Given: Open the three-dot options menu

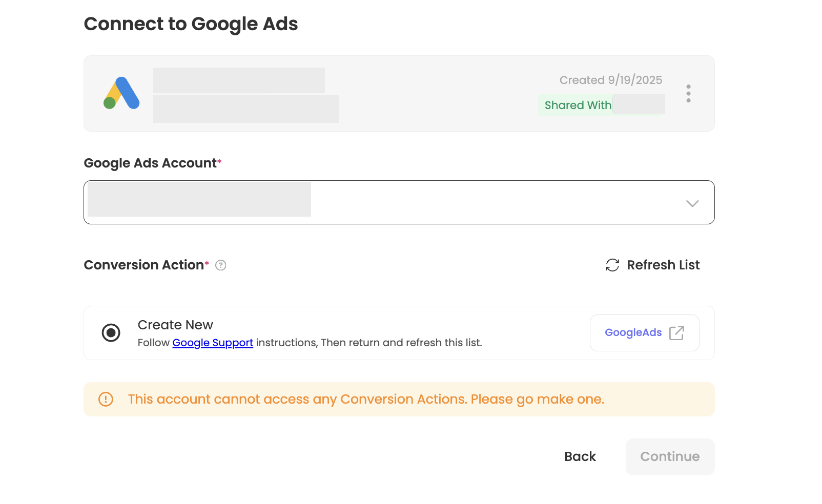Looking at the screenshot, I should pyautogui.click(x=688, y=93).
